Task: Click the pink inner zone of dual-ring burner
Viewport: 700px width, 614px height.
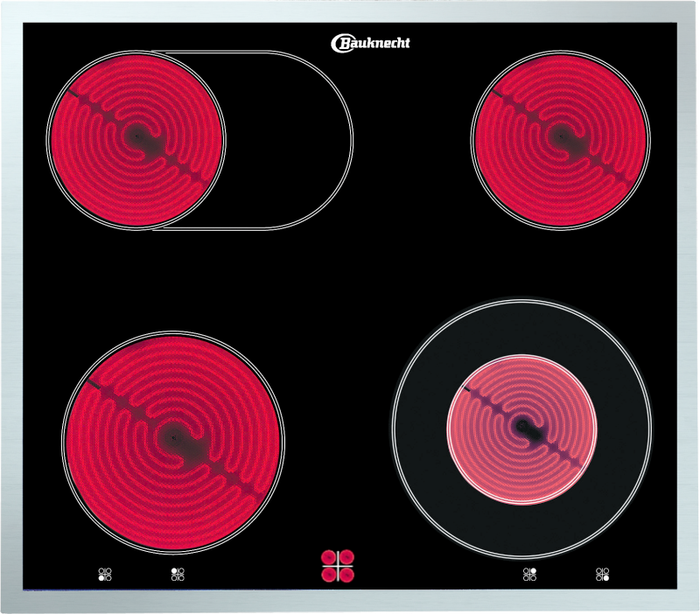Action: (521, 429)
